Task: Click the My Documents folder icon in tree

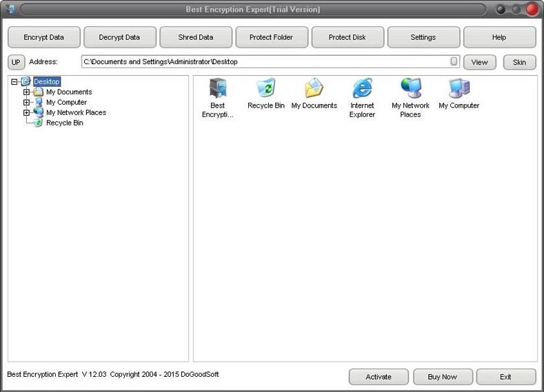Action: click(x=38, y=92)
